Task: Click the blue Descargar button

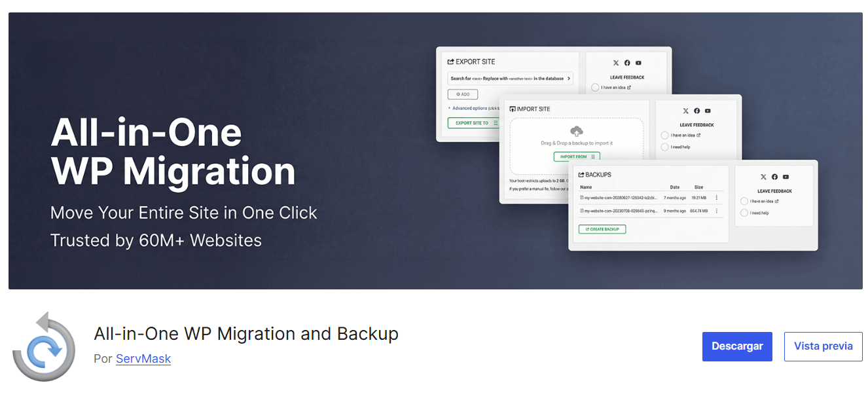Action: [737, 346]
